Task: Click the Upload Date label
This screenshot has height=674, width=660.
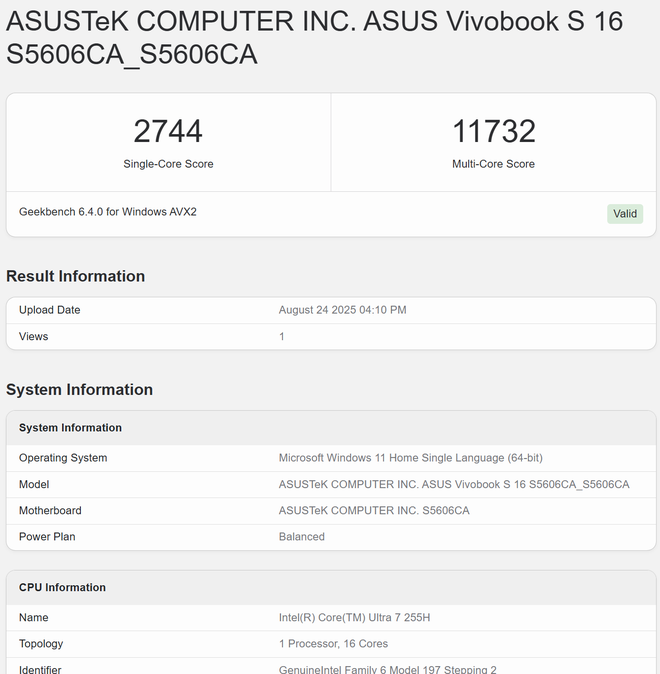Action: point(49,310)
